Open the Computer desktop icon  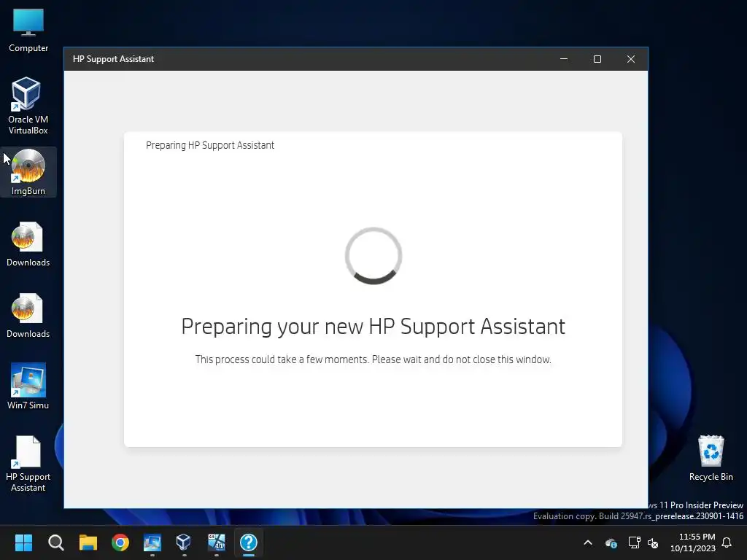[x=28, y=31]
